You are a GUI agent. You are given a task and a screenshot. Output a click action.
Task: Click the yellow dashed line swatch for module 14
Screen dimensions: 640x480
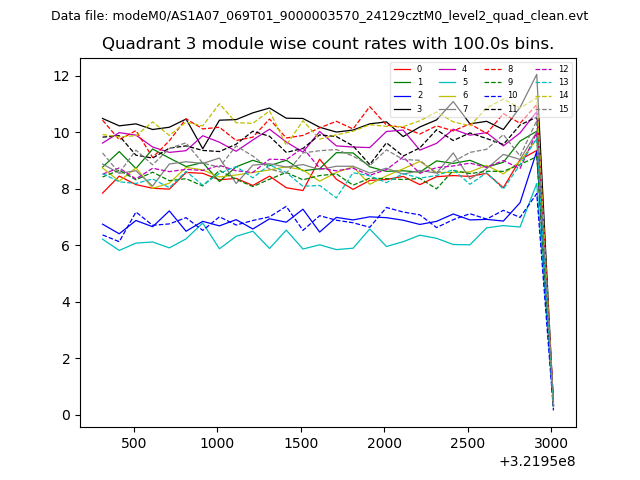click(543, 95)
